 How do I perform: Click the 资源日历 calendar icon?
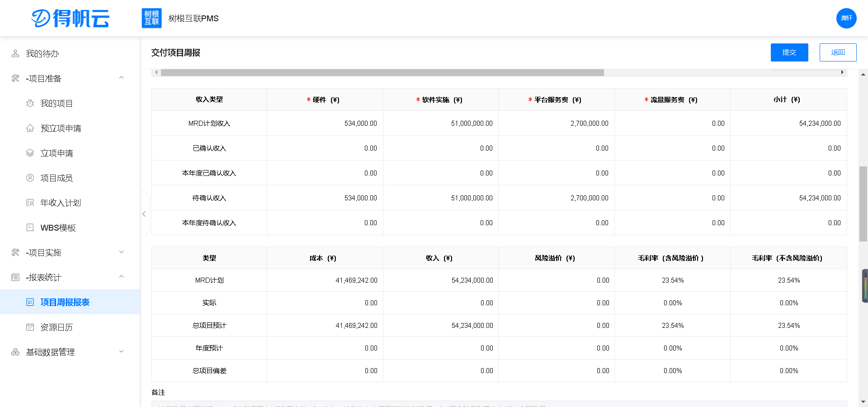point(30,327)
